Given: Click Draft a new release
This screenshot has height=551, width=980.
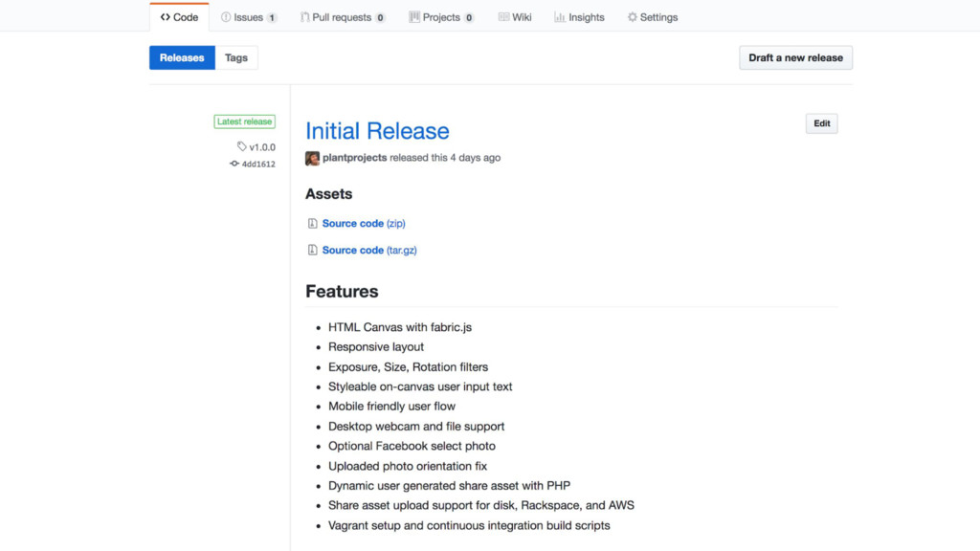Looking at the screenshot, I should 795,57.
